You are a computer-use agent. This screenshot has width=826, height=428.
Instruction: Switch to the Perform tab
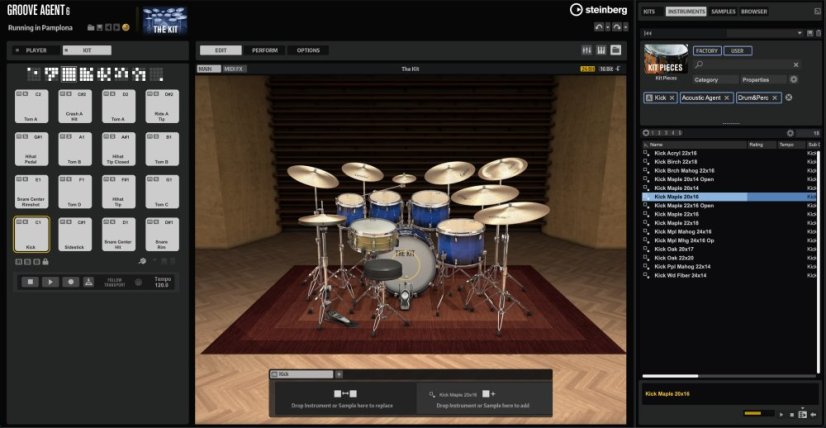click(264, 50)
